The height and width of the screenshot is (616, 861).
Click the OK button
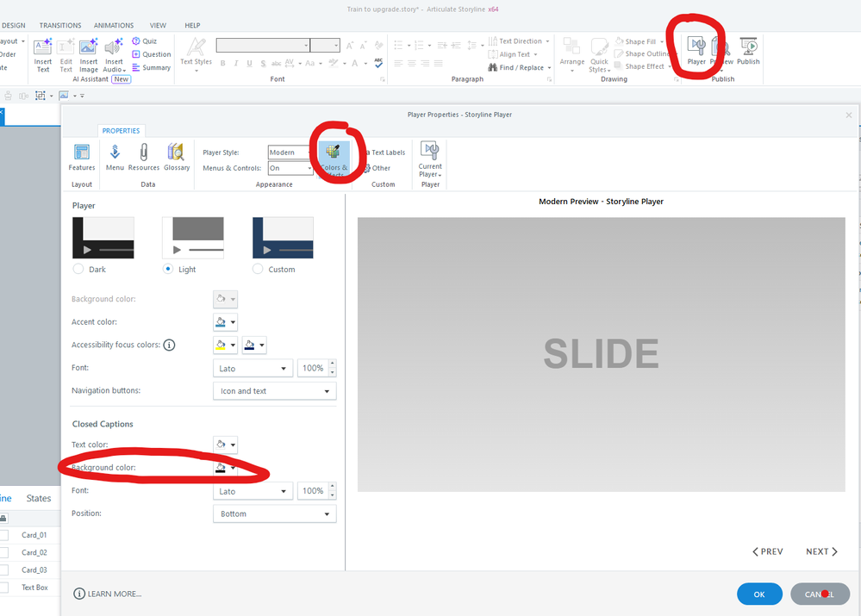(x=758, y=594)
